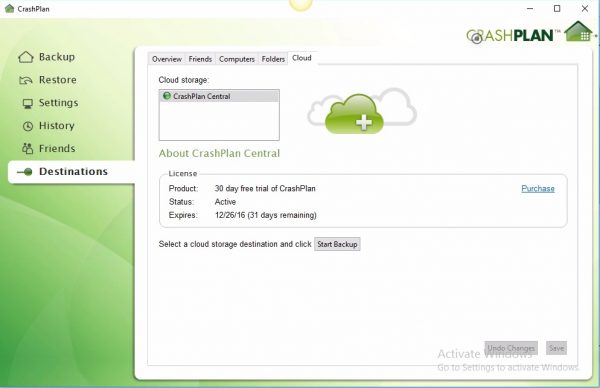This screenshot has width=600, height=388.
Task: Click the History clock icon
Action: 28,126
